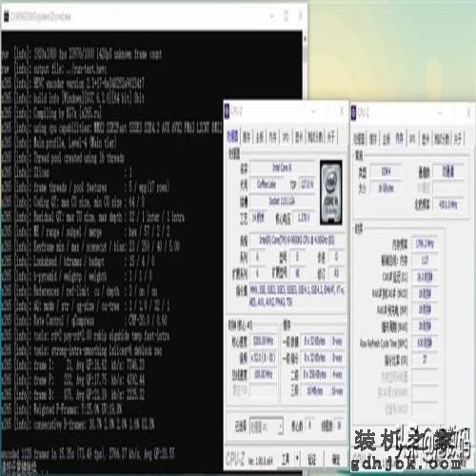
Task: Click CPU-Z app icon in memory window title bar
Action: coord(353,112)
